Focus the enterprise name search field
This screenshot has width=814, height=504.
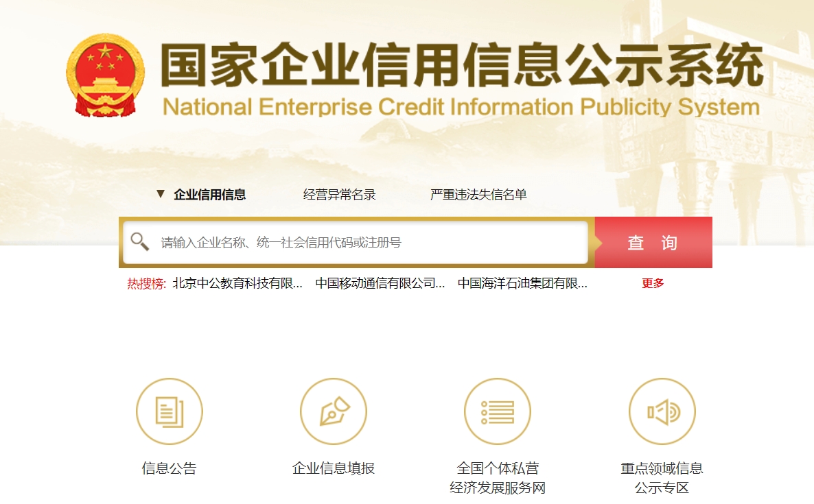click(x=371, y=243)
